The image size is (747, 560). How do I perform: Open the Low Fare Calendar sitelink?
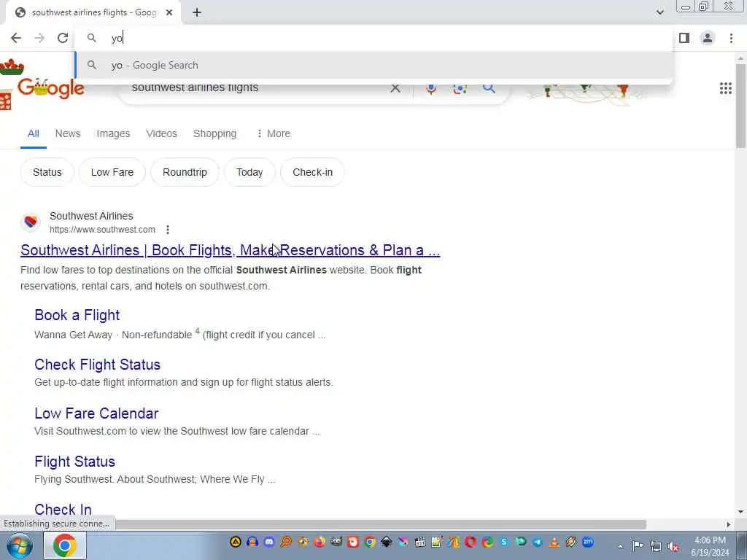point(96,413)
